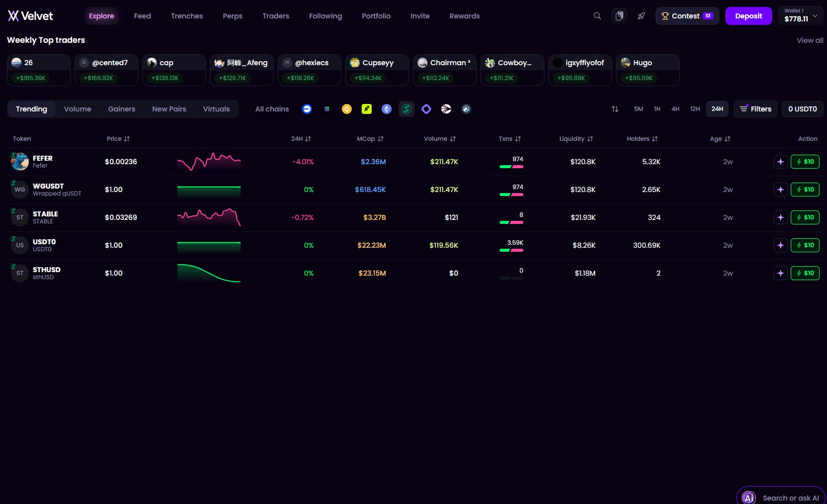Toggle sorting by the MCap column
This screenshot has height=504, width=827.
[370, 139]
